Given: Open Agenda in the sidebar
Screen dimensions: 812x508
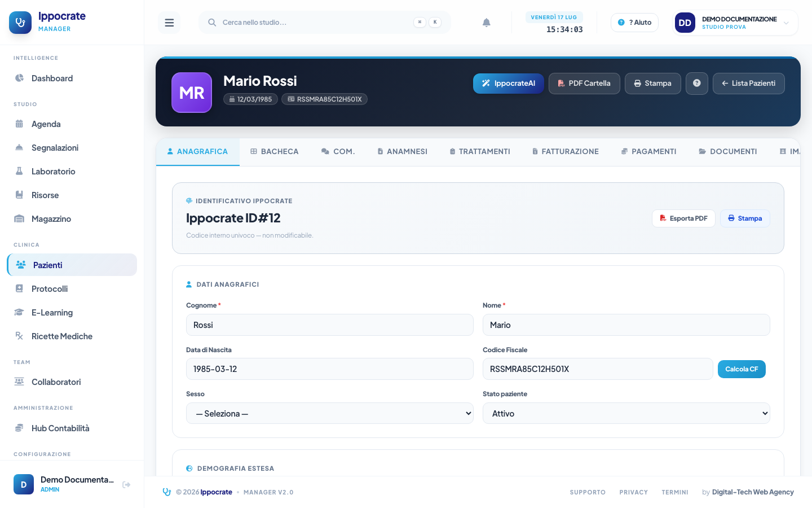Looking at the screenshot, I should 72,124.
